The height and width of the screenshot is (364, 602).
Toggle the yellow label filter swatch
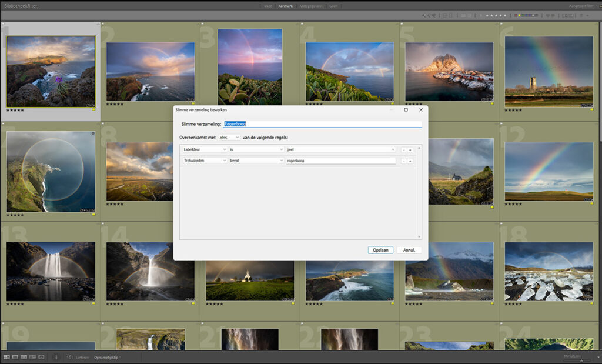point(520,15)
